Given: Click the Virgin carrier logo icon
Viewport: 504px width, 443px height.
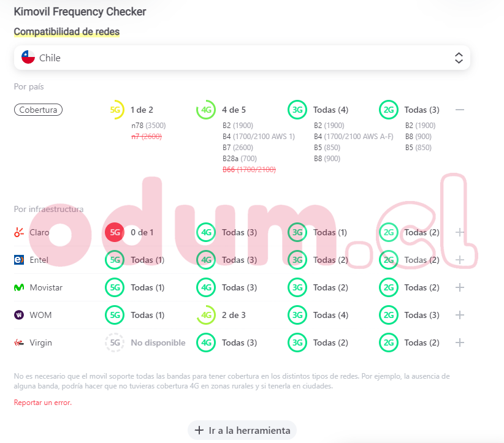Looking at the screenshot, I should pos(19,343).
